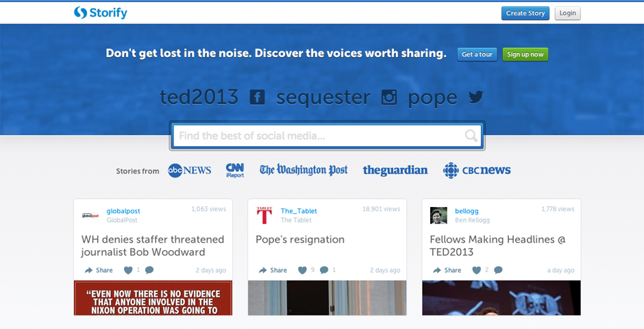Screen dimensions: 644x329
Task: Open comments on Pope's resignation story
Action: tap(324, 270)
